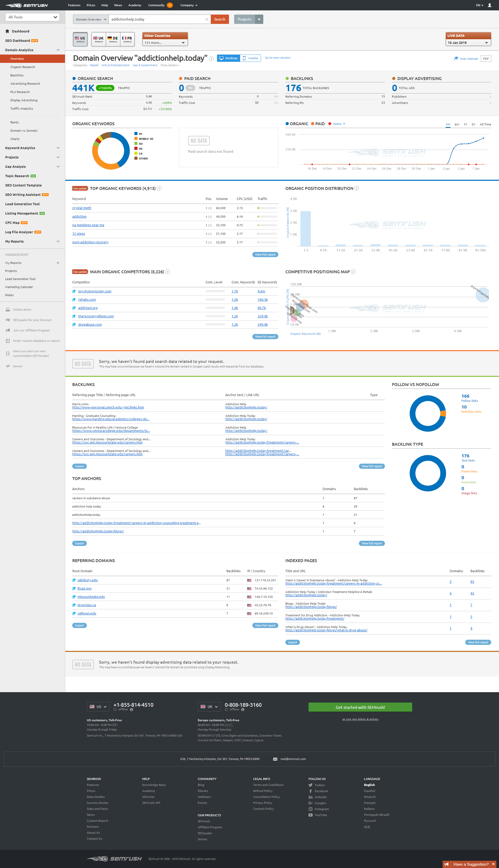Expand the Company menu

(189, 5)
